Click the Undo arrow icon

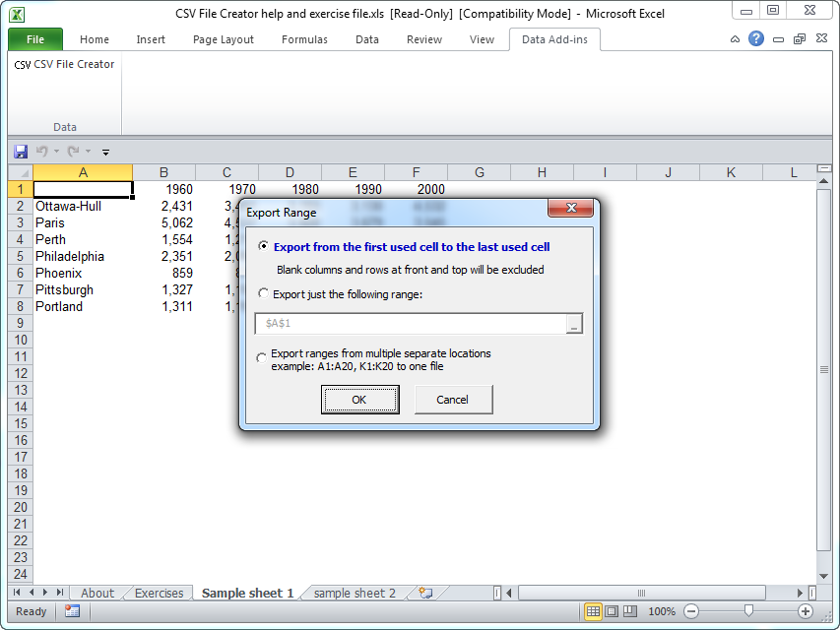pos(41,152)
